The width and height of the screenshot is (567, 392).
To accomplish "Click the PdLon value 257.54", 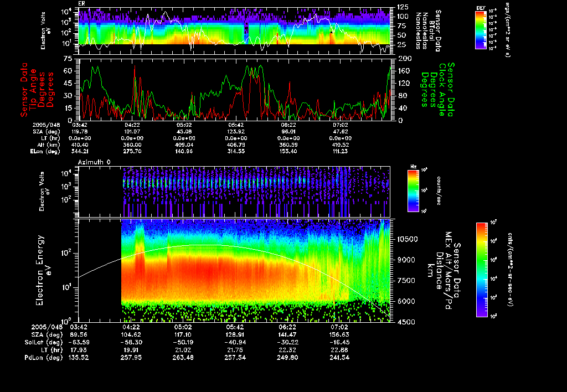I will 235,358.
